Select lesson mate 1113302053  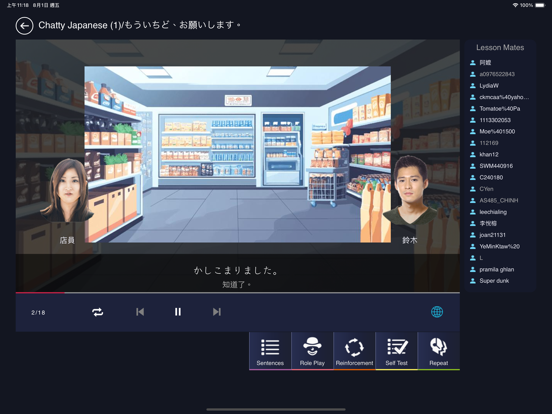tap(495, 120)
